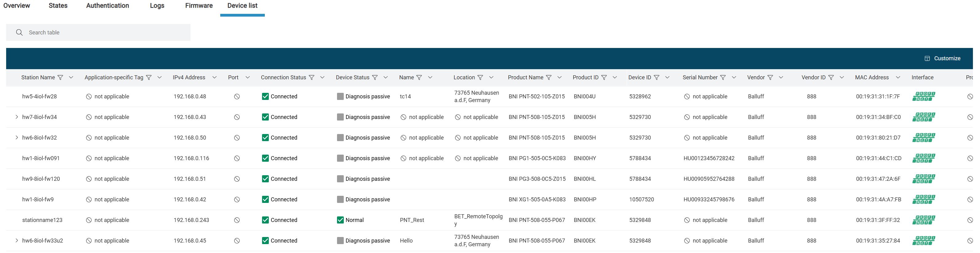Click the search magnifier icon

click(x=19, y=33)
